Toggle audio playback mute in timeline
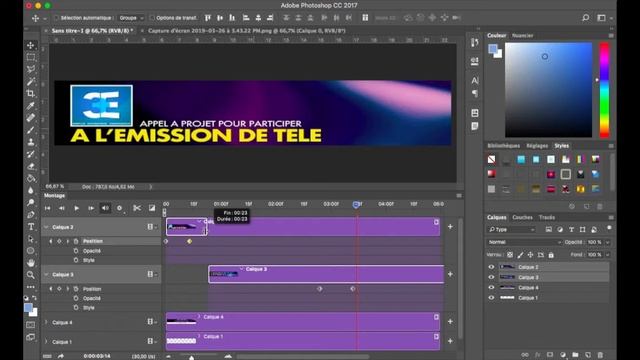 point(105,208)
